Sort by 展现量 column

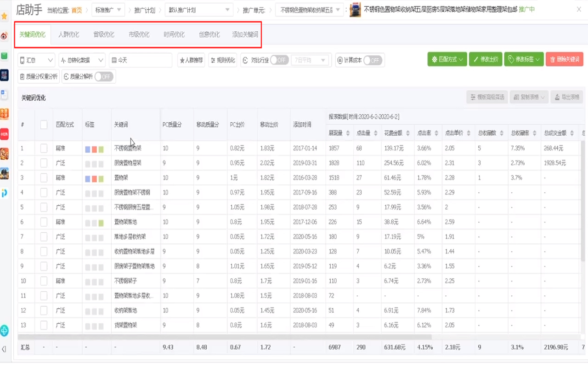click(x=348, y=133)
